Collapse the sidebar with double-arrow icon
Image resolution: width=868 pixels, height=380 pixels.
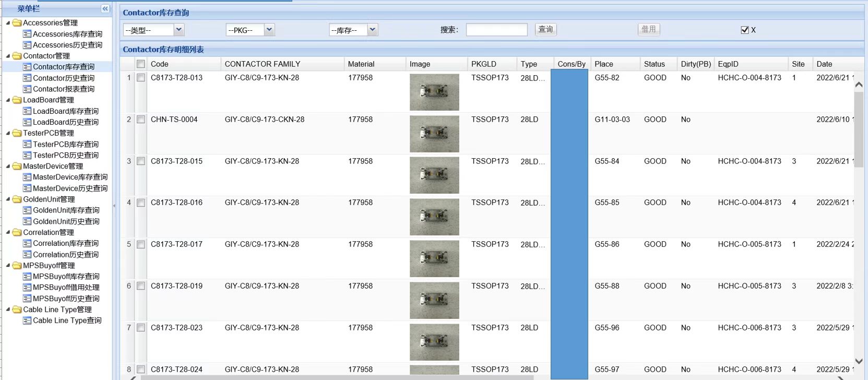pyautogui.click(x=105, y=8)
